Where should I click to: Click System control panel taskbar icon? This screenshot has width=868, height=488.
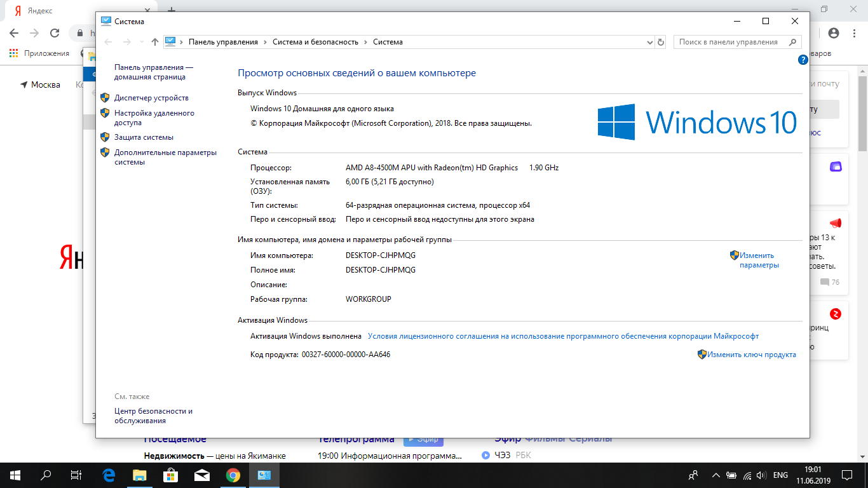[264, 475]
